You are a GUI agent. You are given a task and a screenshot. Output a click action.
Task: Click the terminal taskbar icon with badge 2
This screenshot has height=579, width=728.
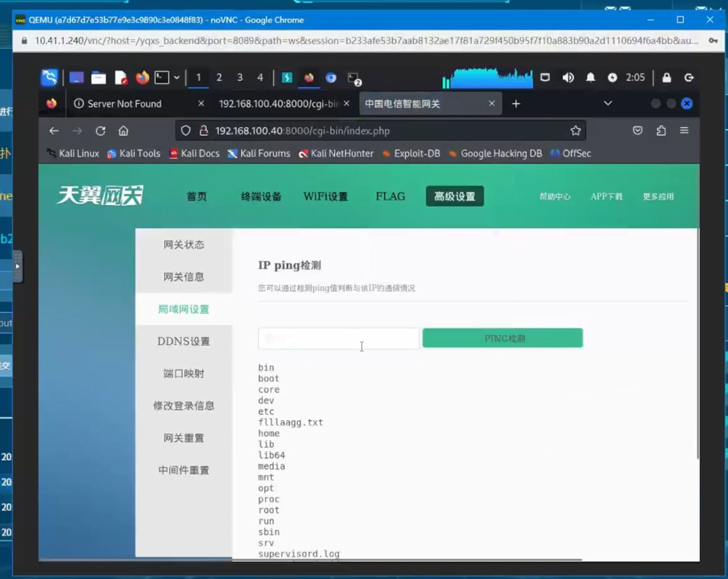354,79
